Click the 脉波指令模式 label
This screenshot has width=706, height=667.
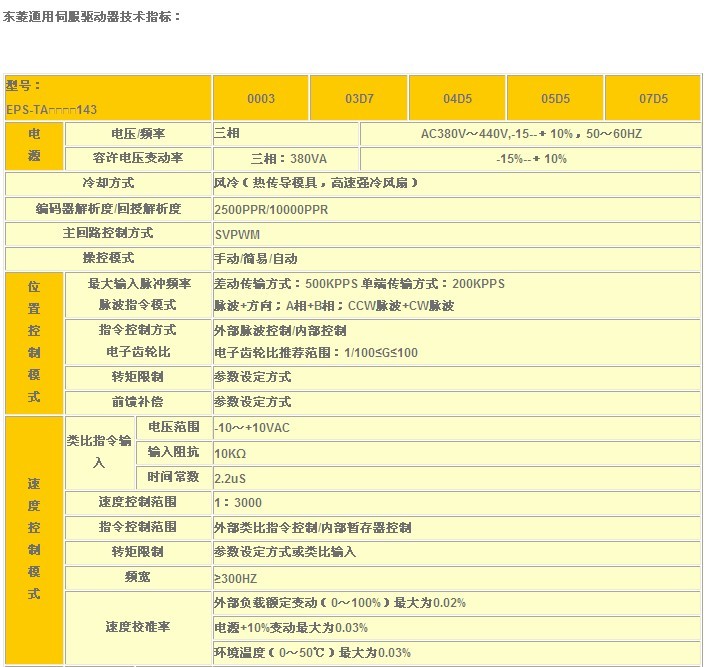(x=137, y=305)
